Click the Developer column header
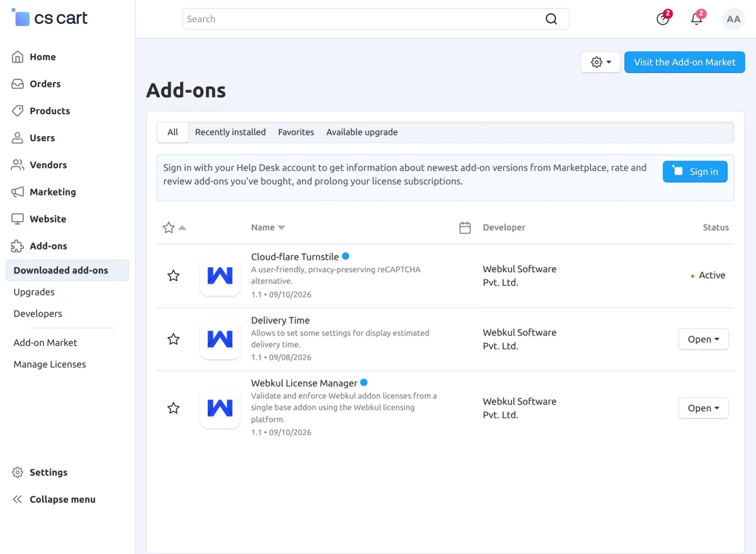 [504, 228]
